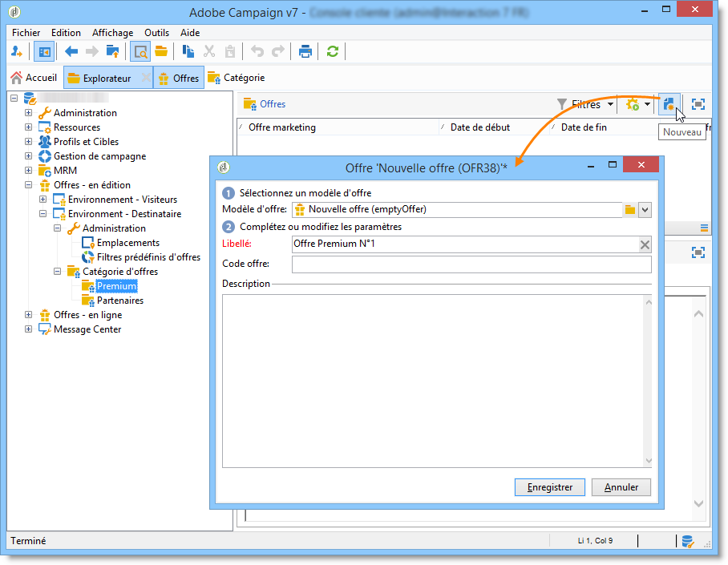
Task: Clear the Libellé field with X icon
Action: (x=645, y=244)
